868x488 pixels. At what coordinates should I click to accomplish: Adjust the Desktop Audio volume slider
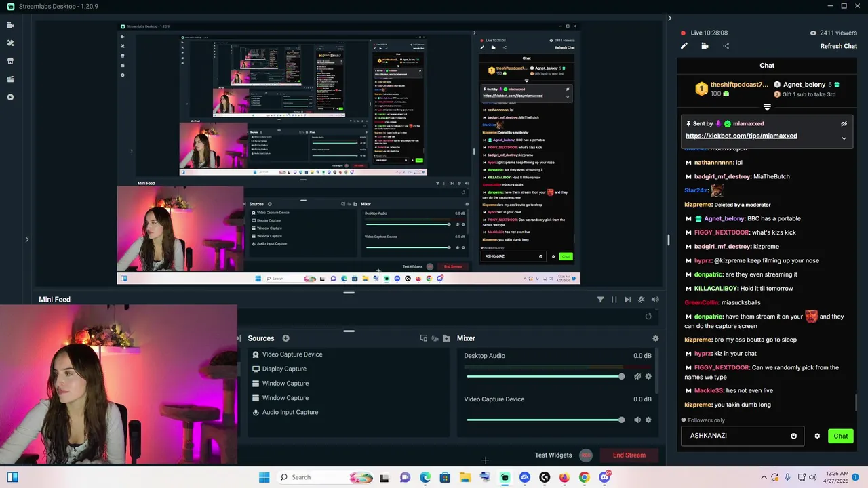545,376
